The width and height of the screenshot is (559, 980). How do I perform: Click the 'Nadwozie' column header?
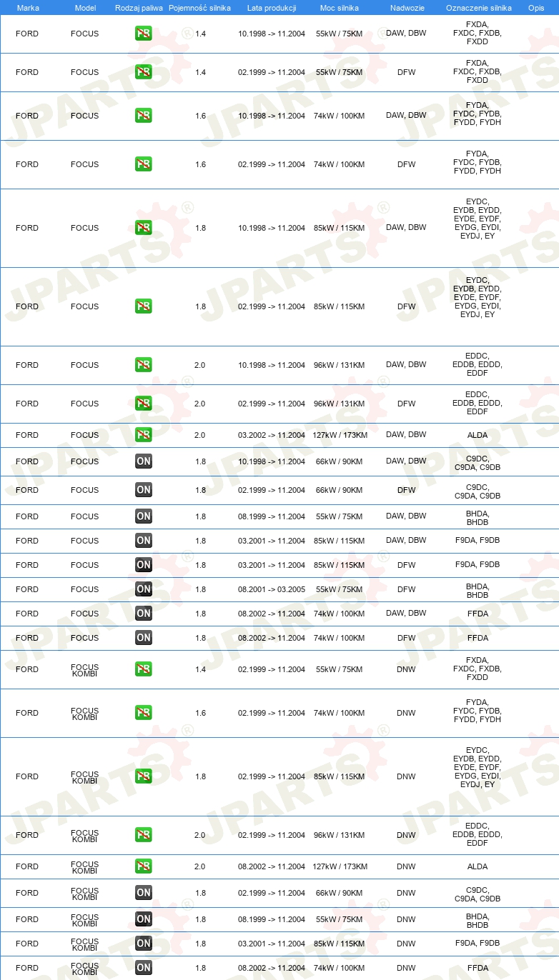[407, 8]
